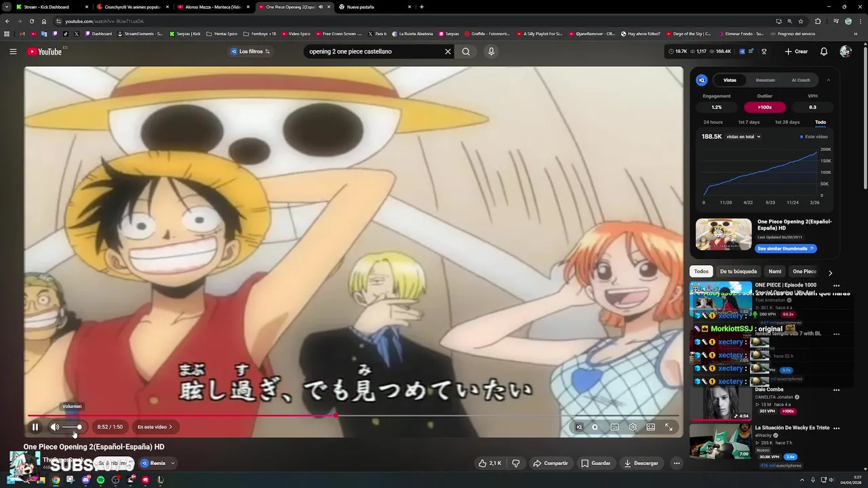Click the address bar URL
This screenshot has height=488, width=868.
coord(104,21)
